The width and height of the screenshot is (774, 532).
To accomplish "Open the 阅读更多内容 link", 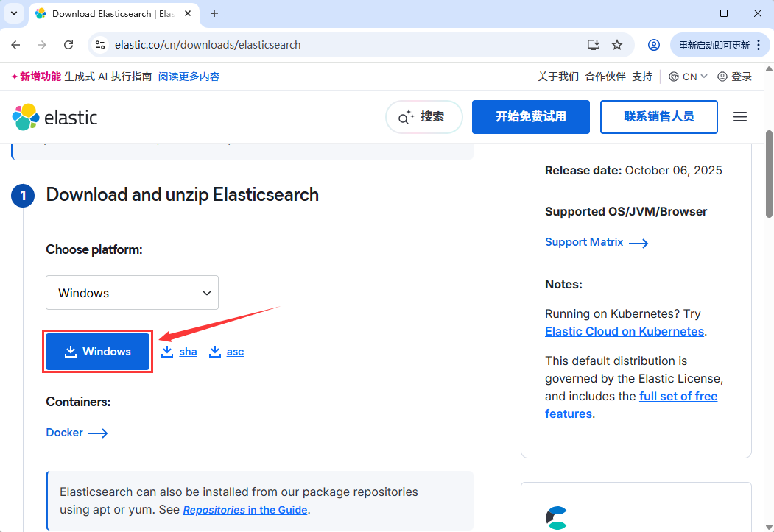I will point(189,77).
